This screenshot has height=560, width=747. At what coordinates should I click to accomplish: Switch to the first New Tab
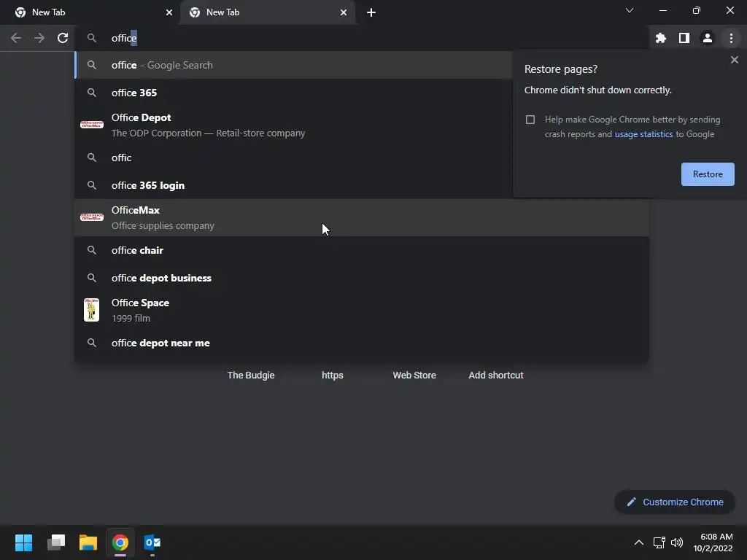point(90,12)
